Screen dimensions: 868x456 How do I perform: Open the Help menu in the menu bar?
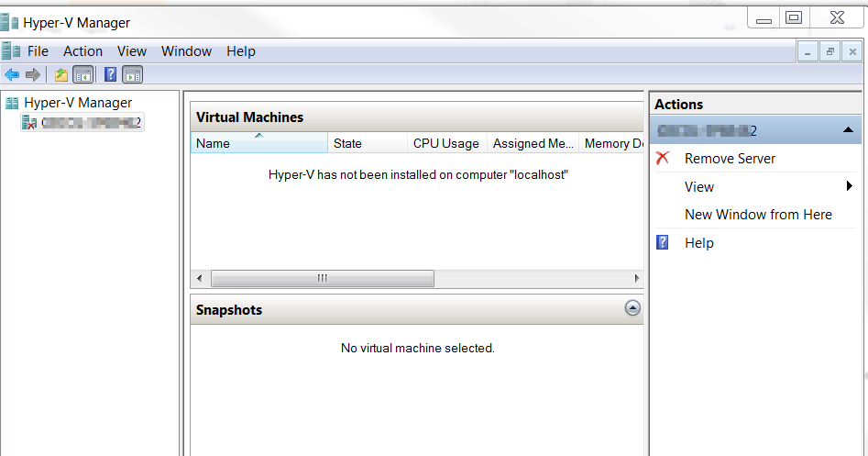pyautogui.click(x=241, y=51)
